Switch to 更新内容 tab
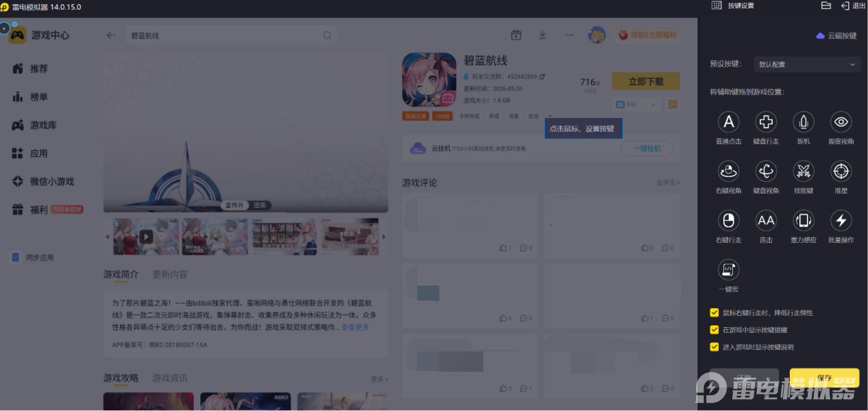 click(x=169, y=274)
